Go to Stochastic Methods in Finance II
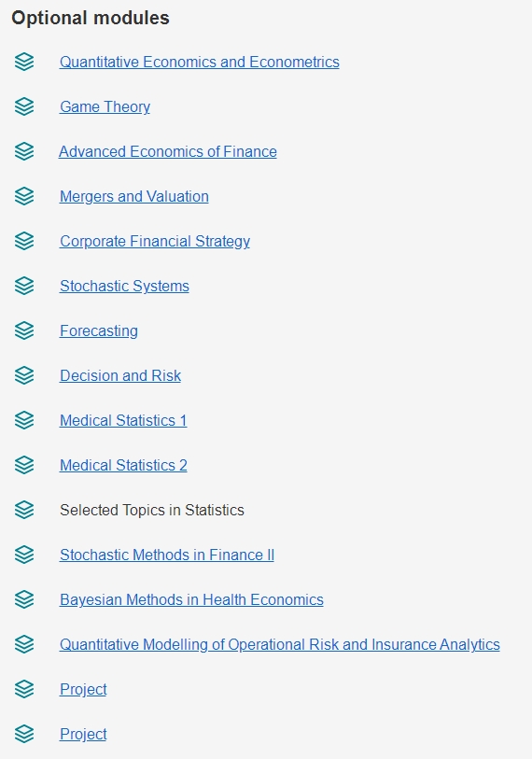The width and height of the screenshot is (532, 759). [167, 555]
